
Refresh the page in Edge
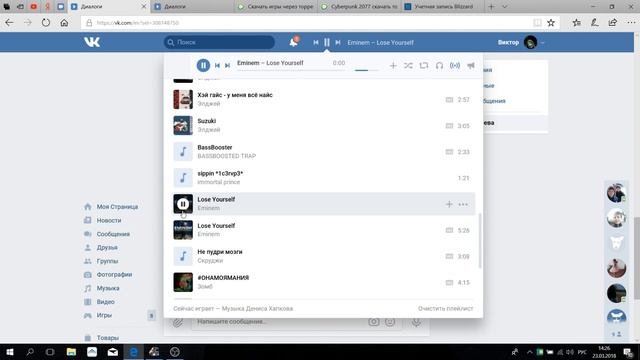coord(46,23)
